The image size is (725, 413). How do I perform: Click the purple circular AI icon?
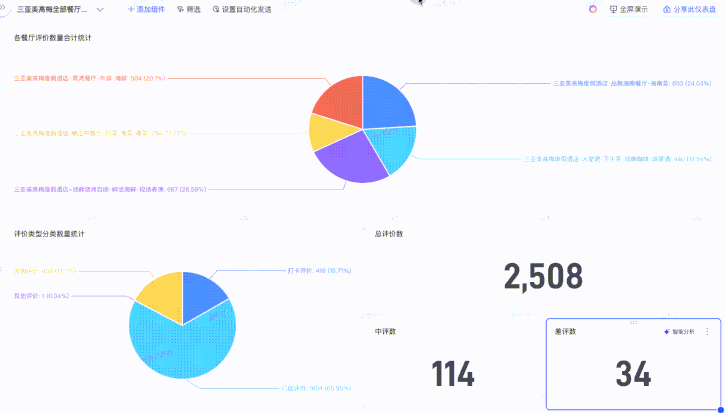(593, 9)
